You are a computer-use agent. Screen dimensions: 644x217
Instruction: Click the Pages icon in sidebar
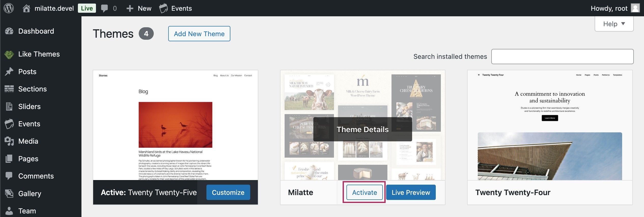(x=9, y=159)
